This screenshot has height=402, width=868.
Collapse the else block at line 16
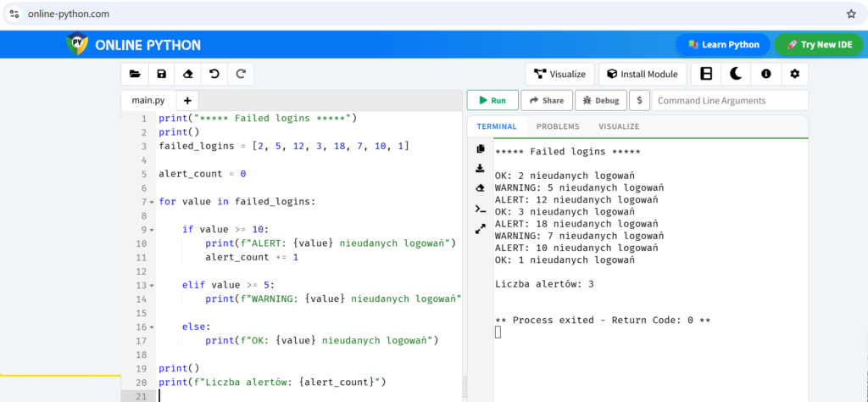(x=153, y=327)
